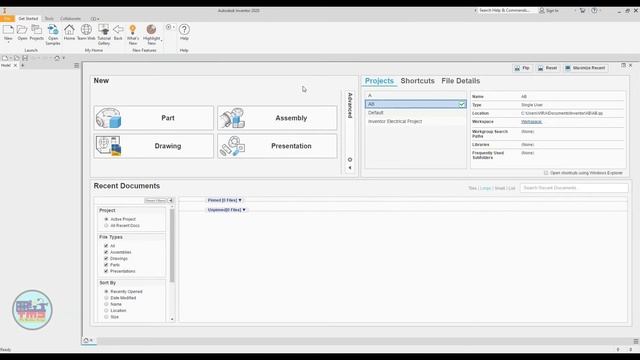Click quick access New document icon

5,58
